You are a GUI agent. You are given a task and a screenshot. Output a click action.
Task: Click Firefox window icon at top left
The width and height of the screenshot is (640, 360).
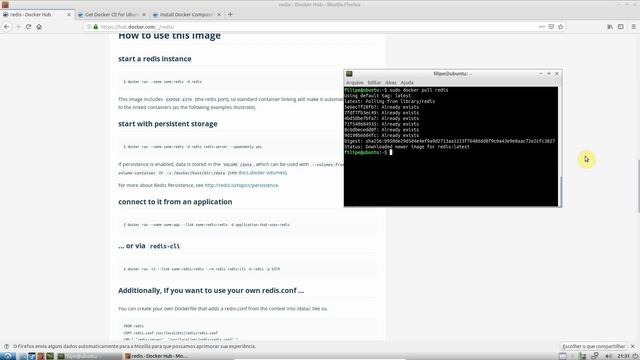5,4
